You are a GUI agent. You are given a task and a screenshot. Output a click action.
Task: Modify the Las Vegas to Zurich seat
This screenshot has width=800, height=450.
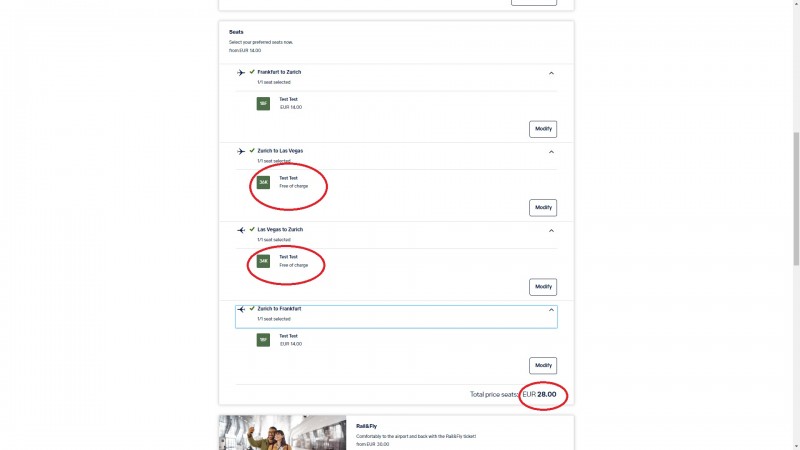(543, 287)
